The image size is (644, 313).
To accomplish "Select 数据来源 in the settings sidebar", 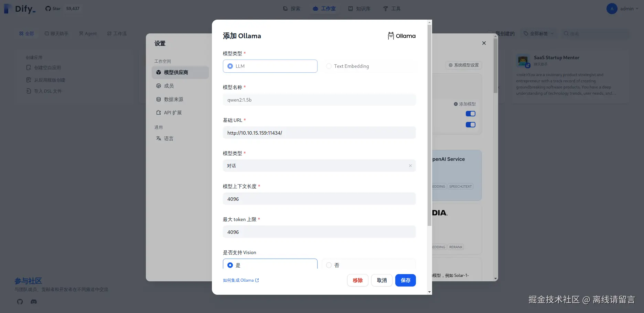I will point(180,99).
